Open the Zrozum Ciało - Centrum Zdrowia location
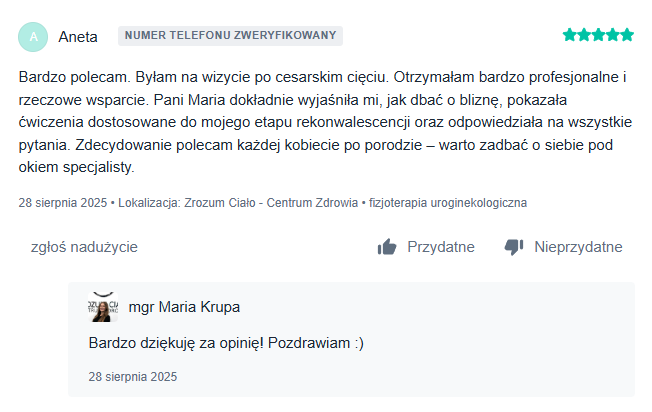Screen dimensions: 652x412 [x=271, y=202]
